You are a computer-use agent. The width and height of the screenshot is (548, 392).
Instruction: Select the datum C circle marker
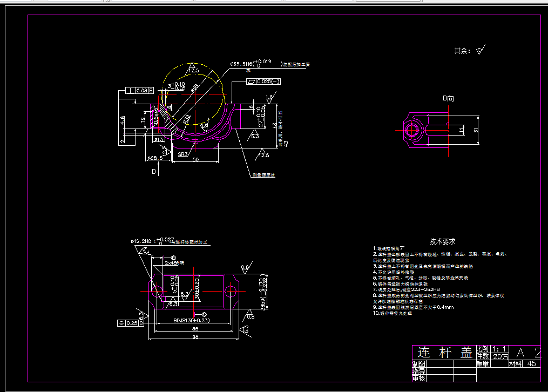[205, 314]
